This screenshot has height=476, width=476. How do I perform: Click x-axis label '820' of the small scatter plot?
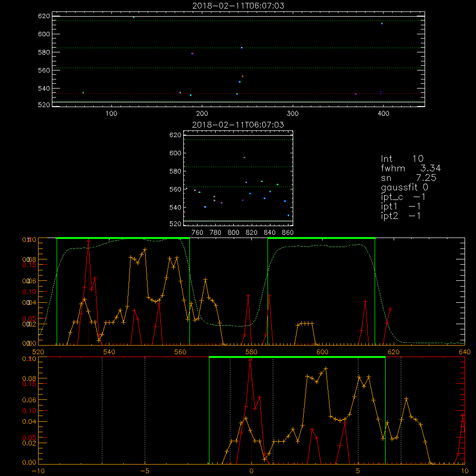(x=252, y=233)
